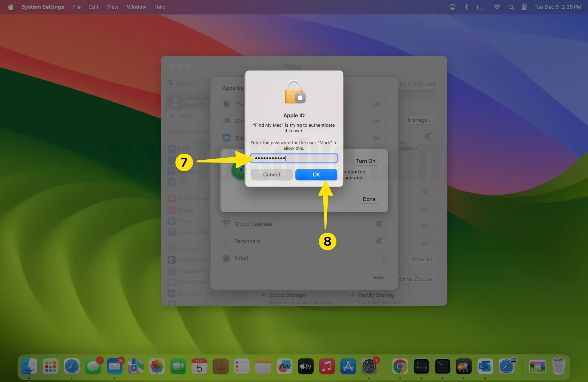The image size is (588, 382).
Task: Open Control Center in menu bar
Action: pos(524,7)
